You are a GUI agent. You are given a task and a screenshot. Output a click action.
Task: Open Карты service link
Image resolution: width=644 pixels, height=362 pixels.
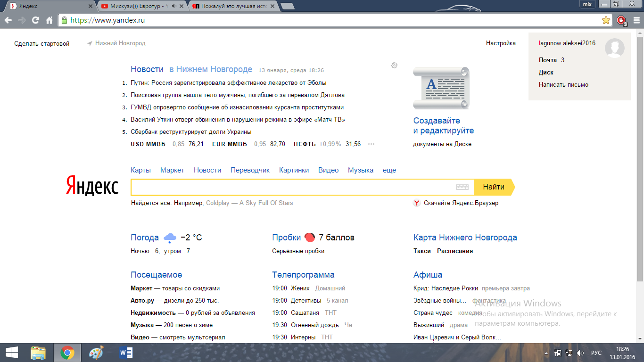pos(141,170)
